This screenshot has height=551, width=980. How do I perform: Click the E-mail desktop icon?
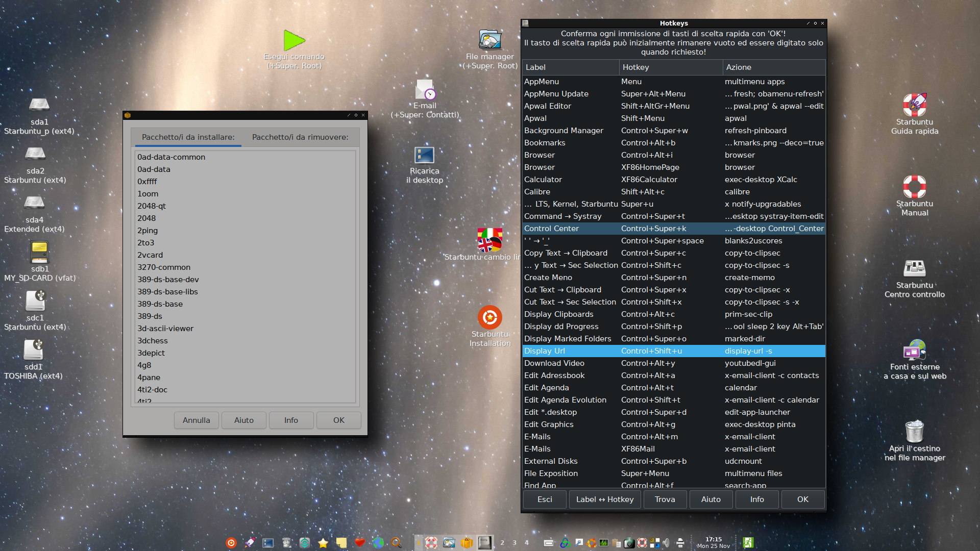(425, 90)
